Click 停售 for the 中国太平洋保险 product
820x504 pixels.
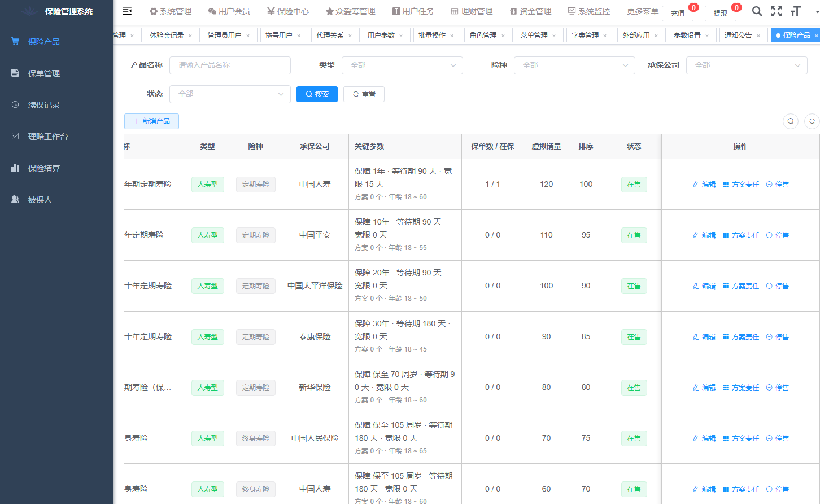778,286
